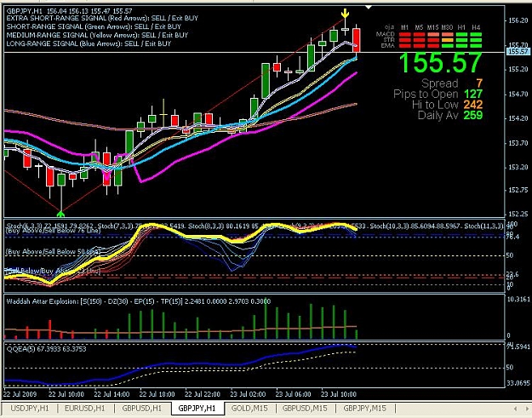Image resolution: width=532 pixels, height=418 pixels.
Task: Switch to the EURUSD,H1 chart tab
Action: pyautogui.click(x=85, y=408)
